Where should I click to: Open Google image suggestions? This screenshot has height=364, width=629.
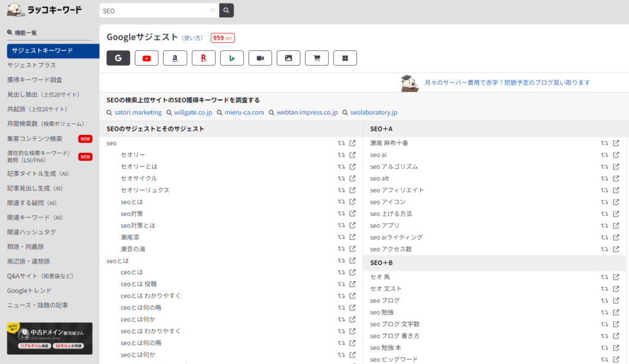coord(288,58)
